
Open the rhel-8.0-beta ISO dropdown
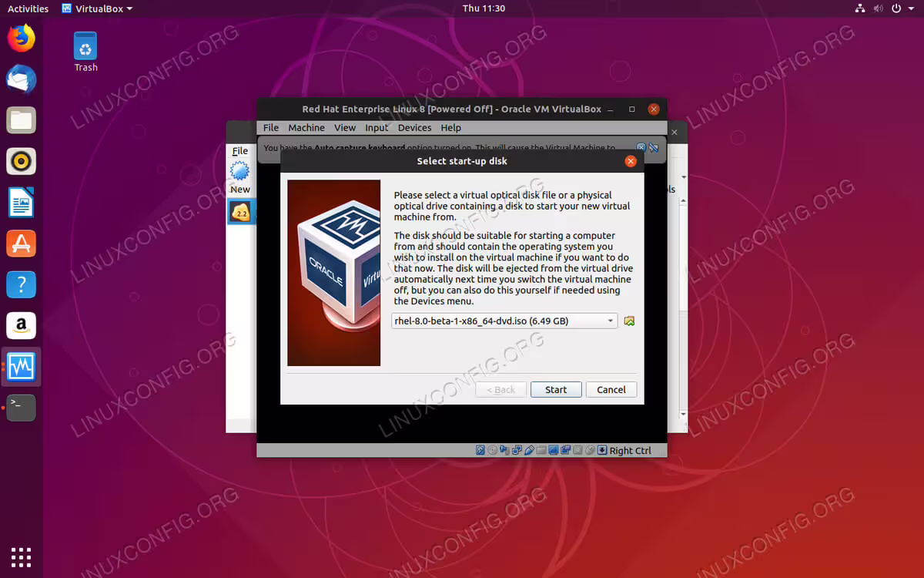coord(504,321)
